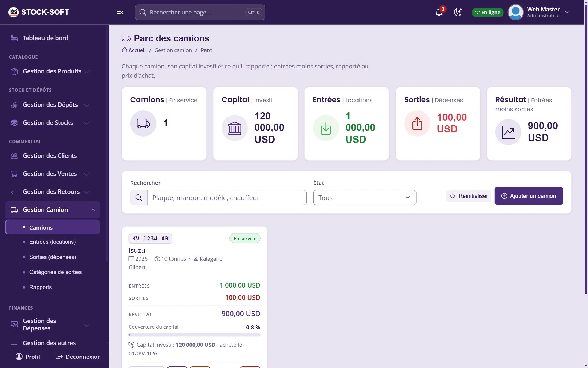The width and height of the screenshot is (588, 368).
Task: Click the Capital bank building icon
Action: point(235,128)
